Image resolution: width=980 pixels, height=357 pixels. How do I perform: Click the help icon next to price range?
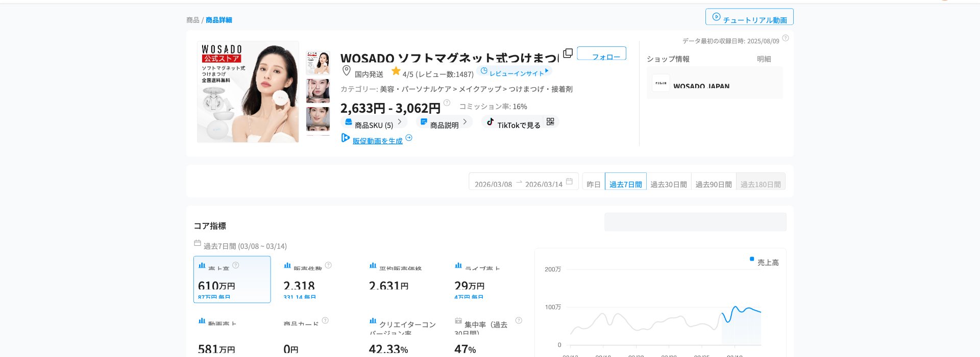coord(447,103)
